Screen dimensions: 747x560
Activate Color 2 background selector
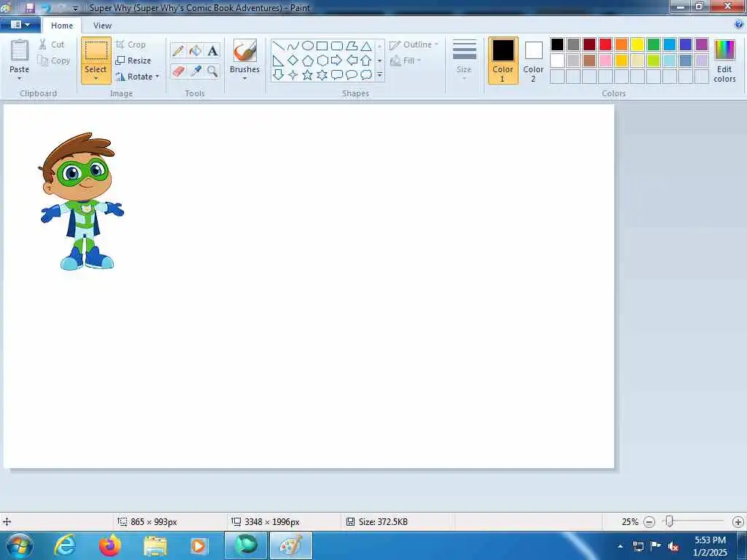pyautogui.click(x=533, y=61)
